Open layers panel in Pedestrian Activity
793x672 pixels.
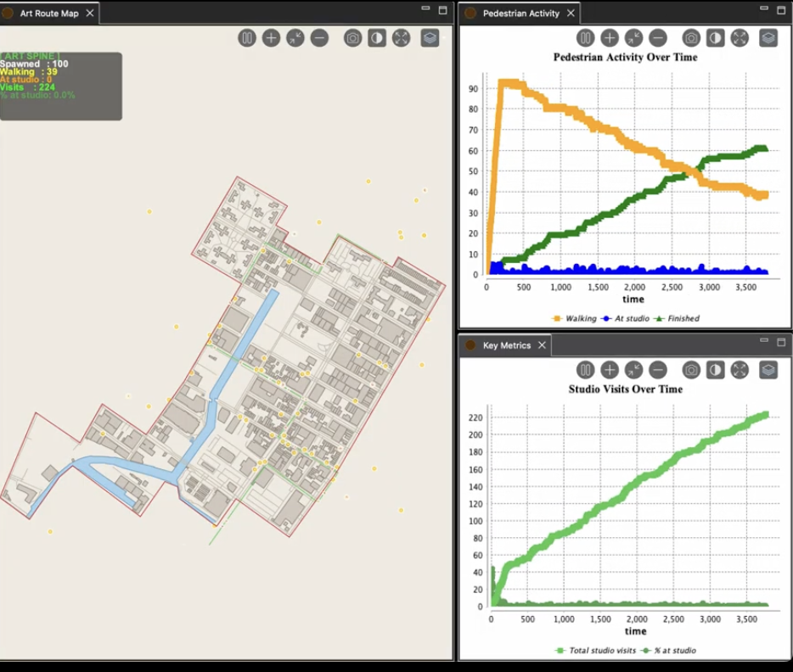[768, 38]
